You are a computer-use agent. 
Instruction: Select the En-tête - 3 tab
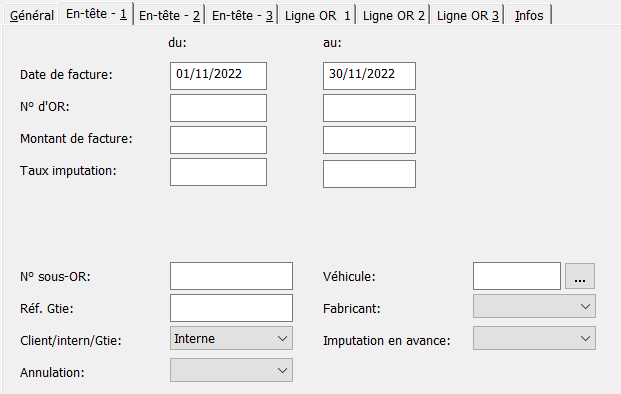pos(242,15)
